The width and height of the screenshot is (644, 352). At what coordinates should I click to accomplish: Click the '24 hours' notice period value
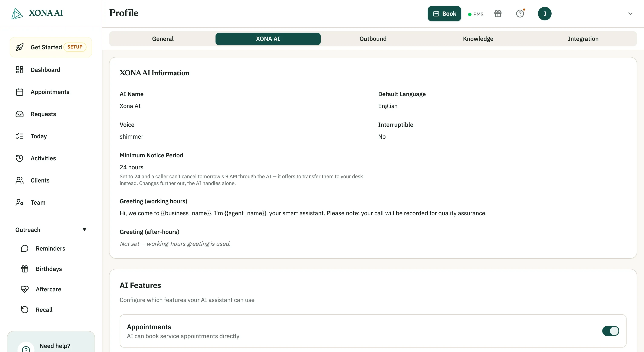tap(131, 167)
